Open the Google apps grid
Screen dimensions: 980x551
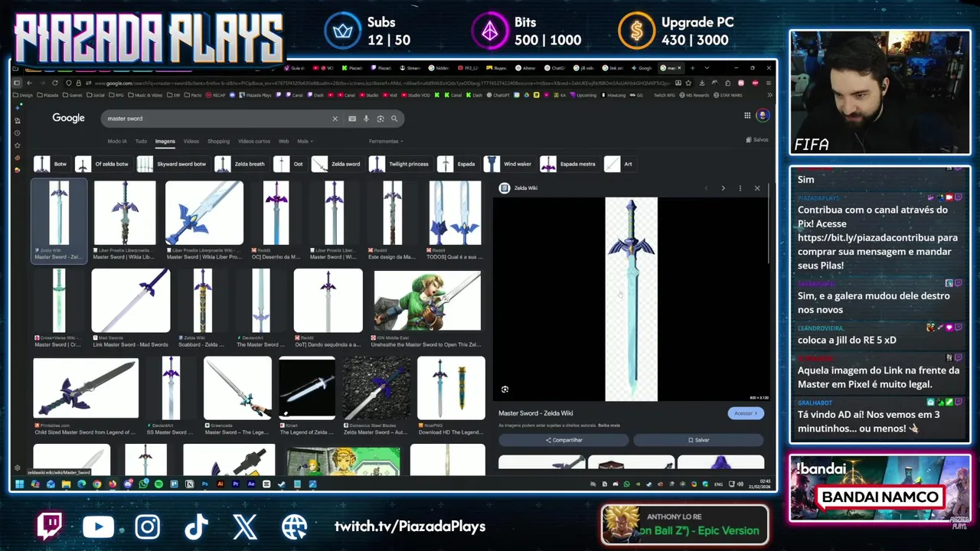747,116
